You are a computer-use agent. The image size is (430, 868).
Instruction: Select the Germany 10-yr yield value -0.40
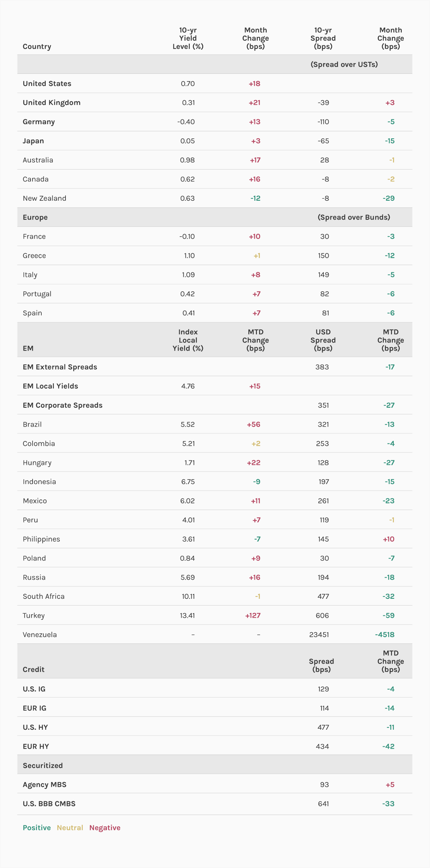coord(186,122)
